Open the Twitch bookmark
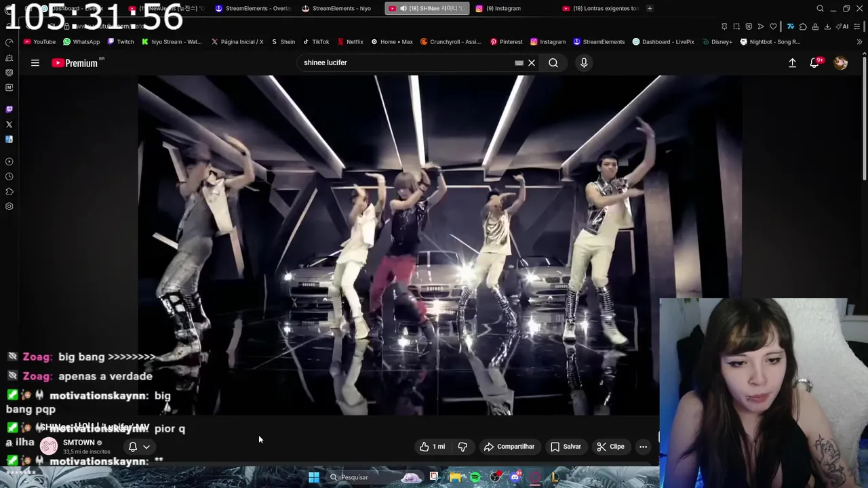 [121, 41]
